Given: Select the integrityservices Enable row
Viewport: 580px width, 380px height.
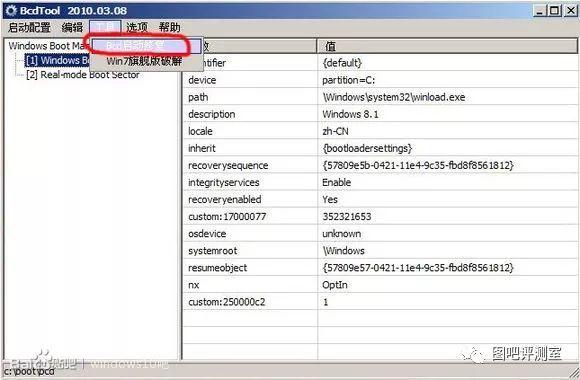Looking at the screenshot, I should click(381, 182).
